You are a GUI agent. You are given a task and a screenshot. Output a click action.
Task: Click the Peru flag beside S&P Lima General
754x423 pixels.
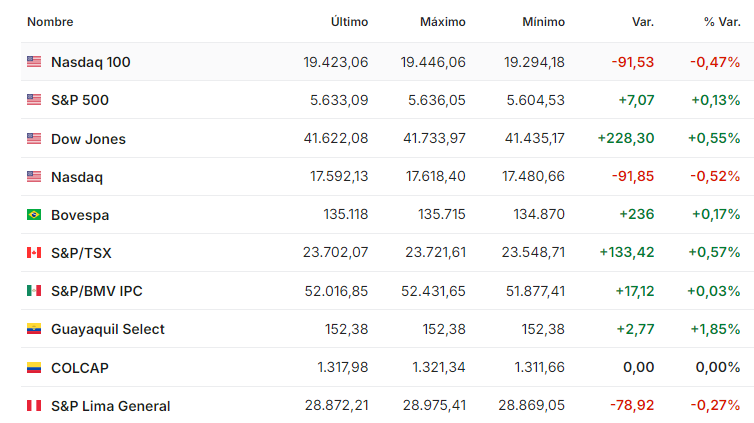pos(34,406)
